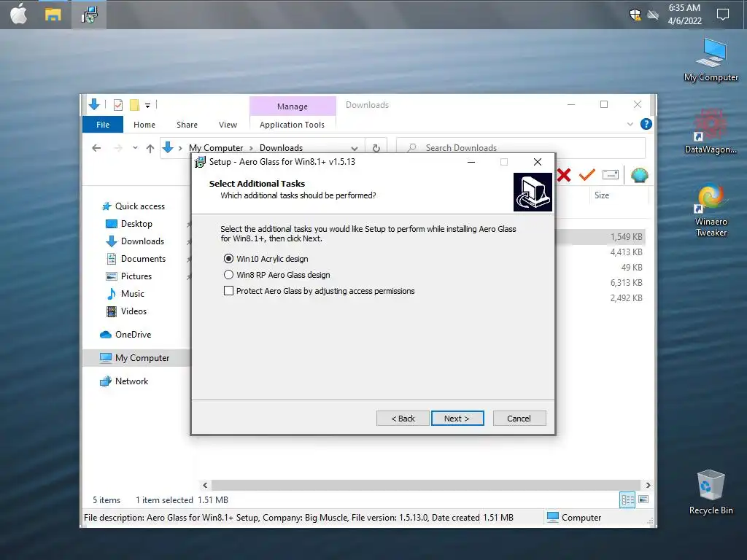Go back with the < Back button

tap(403, 418)
